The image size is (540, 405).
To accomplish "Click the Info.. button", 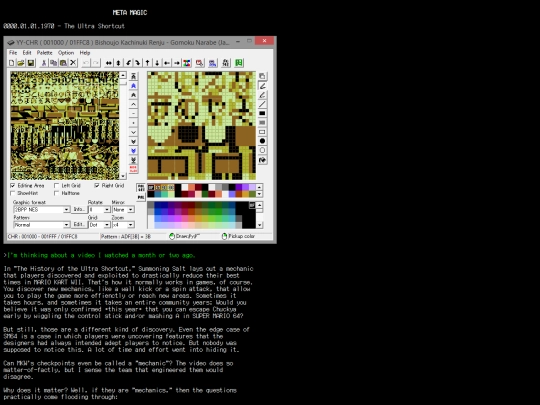I will click(79, 209).
